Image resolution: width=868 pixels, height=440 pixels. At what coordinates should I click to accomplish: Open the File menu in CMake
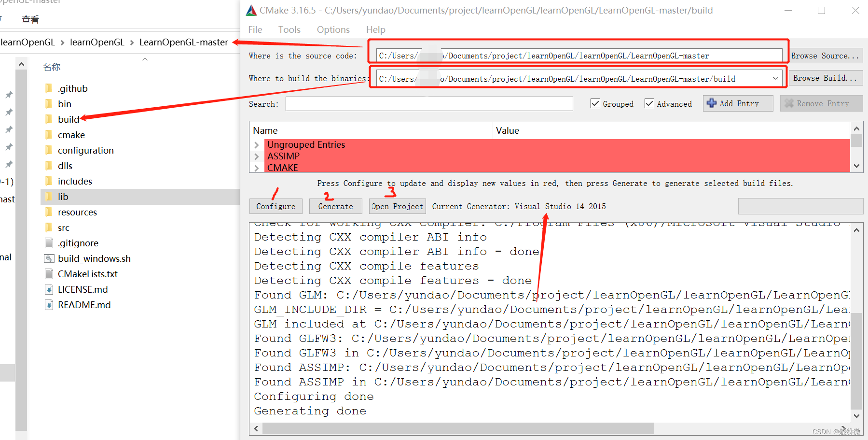coord(255,29)
